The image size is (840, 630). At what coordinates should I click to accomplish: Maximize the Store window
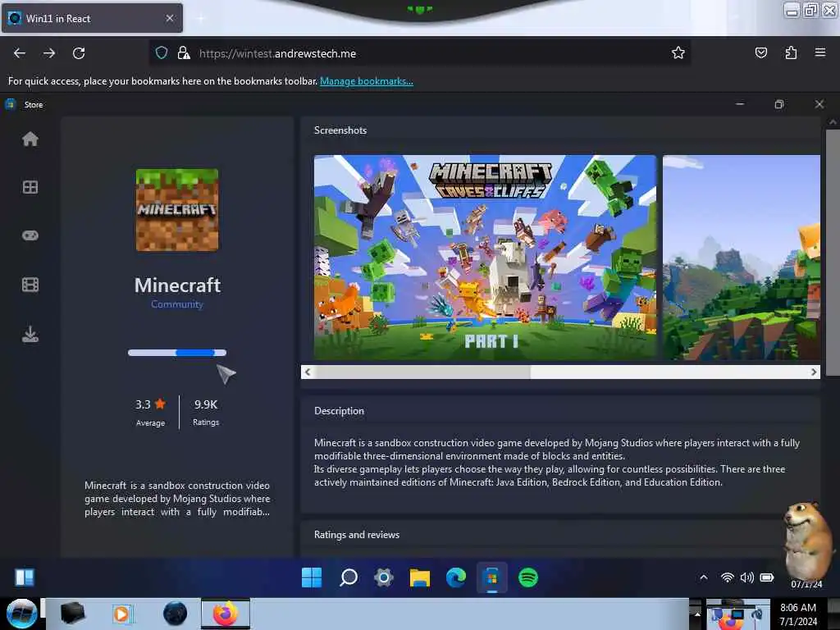779,104
